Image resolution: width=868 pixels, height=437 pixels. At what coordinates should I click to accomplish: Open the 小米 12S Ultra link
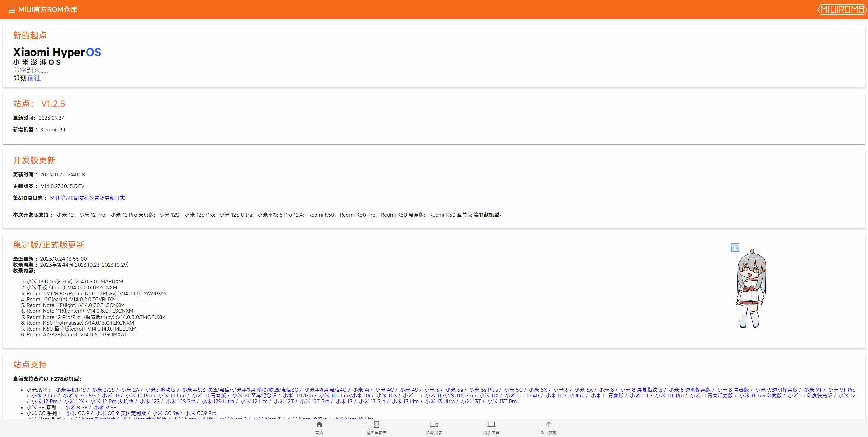(x=218, y=402)
